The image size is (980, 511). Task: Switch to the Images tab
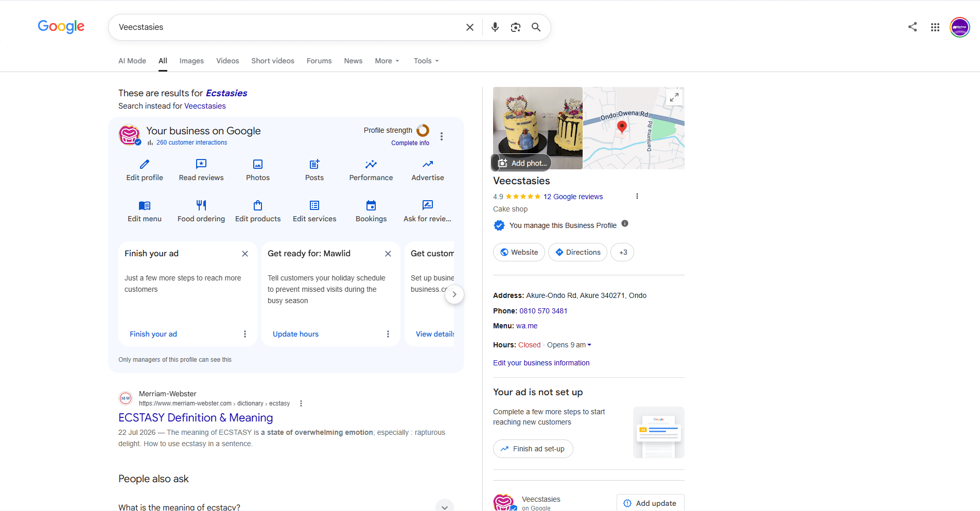(x=191, y=61)
